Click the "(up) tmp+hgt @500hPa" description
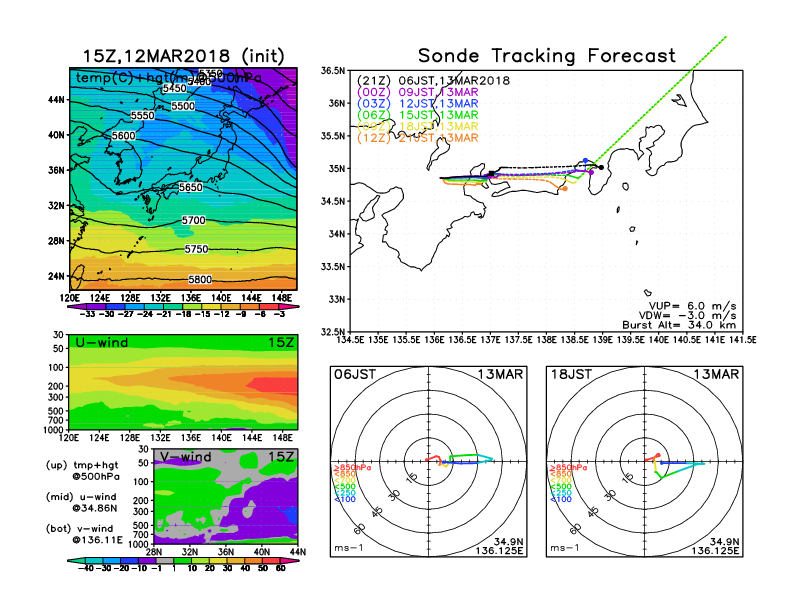Image resolution: width=792 pixels, height=612 pixels. click(x=82, y=471)
